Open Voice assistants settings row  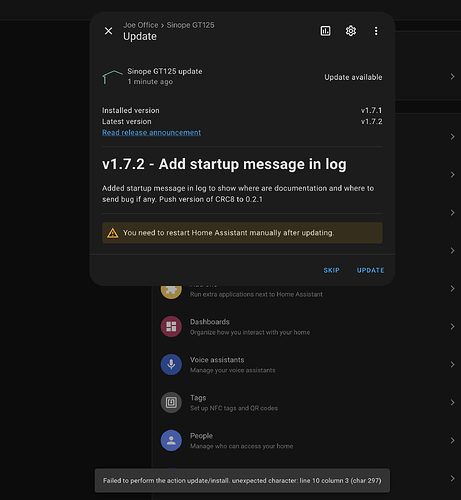[x=307, y=365]
